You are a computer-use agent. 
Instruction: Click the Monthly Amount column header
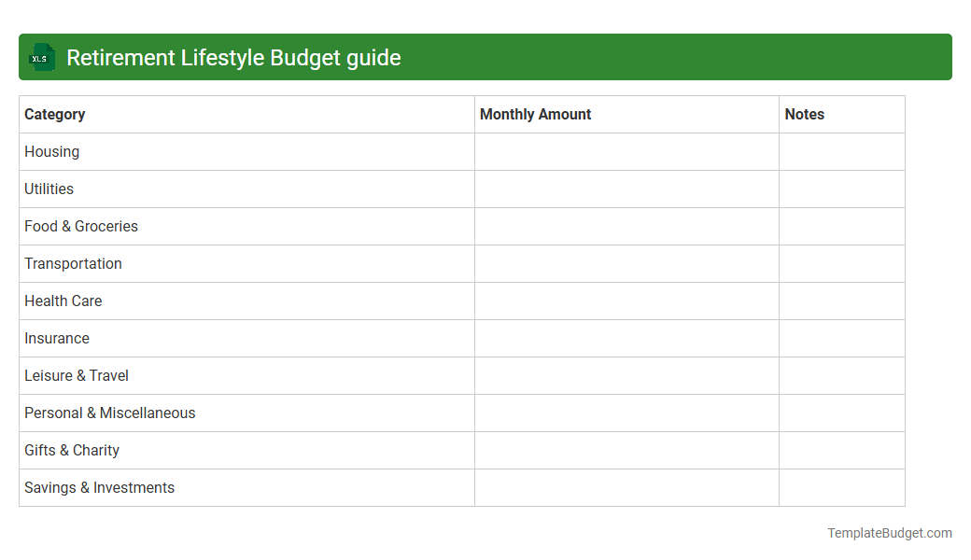(x=534, y=114)
